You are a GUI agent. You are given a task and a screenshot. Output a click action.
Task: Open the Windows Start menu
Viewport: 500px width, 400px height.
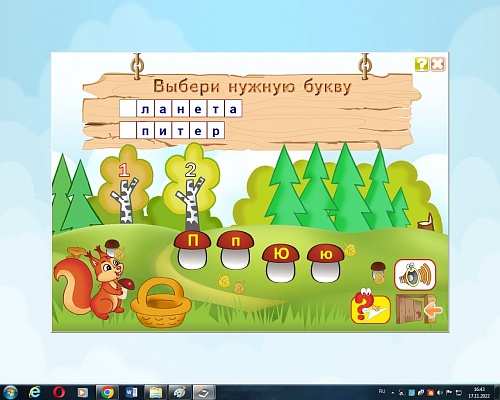10,392
